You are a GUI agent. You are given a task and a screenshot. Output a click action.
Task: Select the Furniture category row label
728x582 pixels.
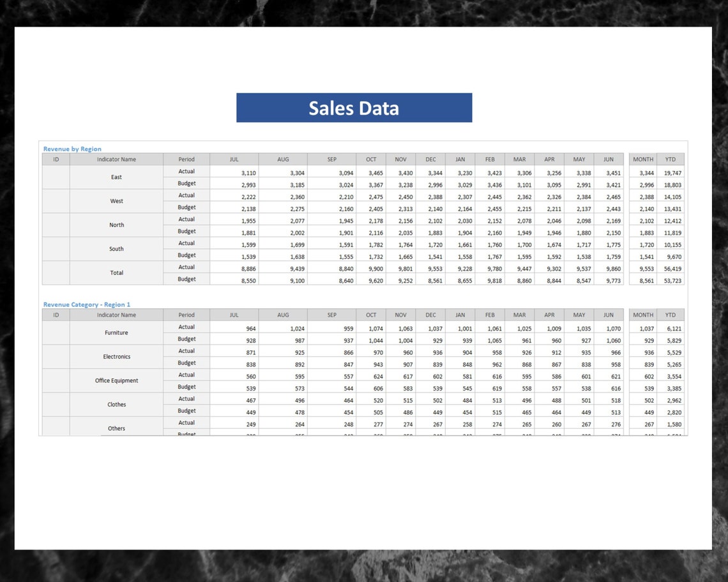pos(116,332)
